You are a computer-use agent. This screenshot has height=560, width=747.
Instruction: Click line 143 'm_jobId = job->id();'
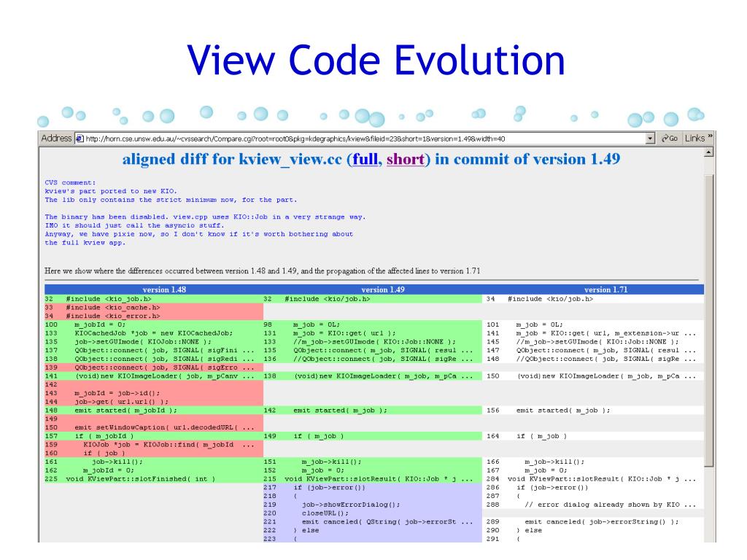click(154, 393)
